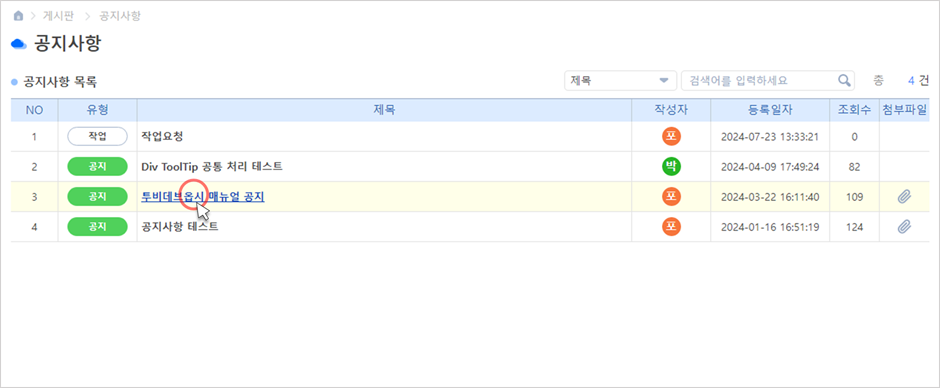Open the 공지사항 테스트 post
Screen dimensions: 940x388
[x=180, y=227]
